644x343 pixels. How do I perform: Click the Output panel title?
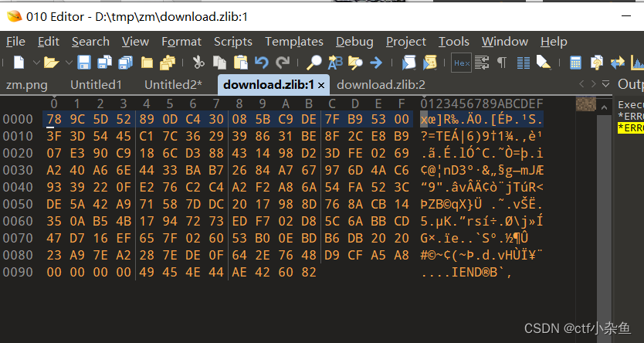pos(630,84)
